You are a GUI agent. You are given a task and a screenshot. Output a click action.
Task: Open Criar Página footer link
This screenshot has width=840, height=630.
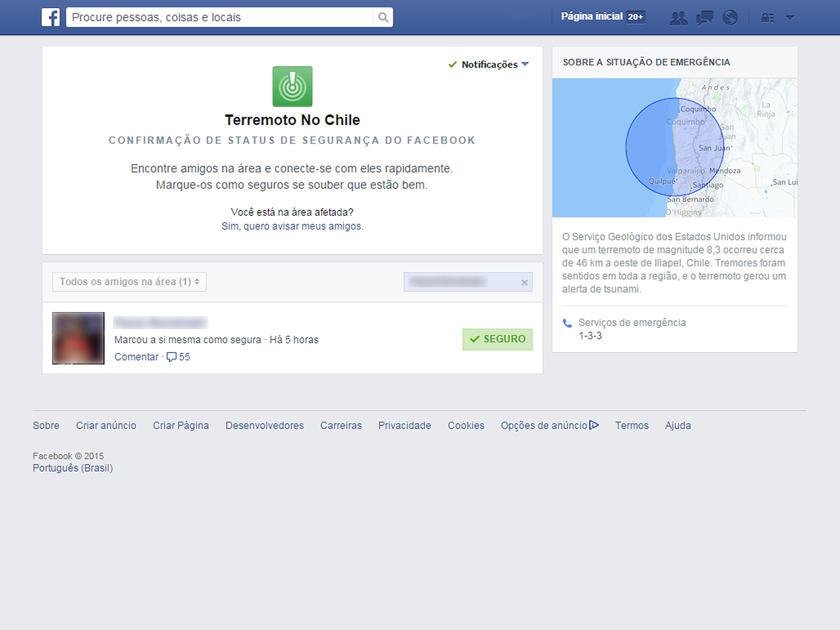click(181, 425)
